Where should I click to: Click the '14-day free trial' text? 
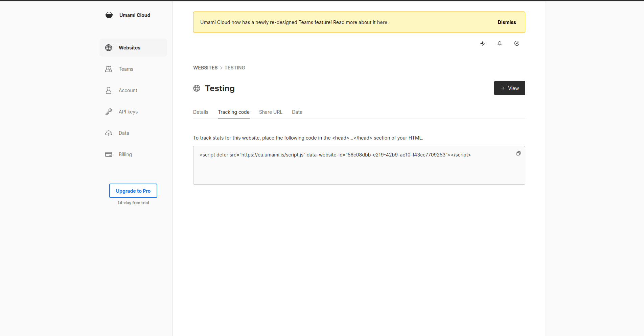(133, 203)
